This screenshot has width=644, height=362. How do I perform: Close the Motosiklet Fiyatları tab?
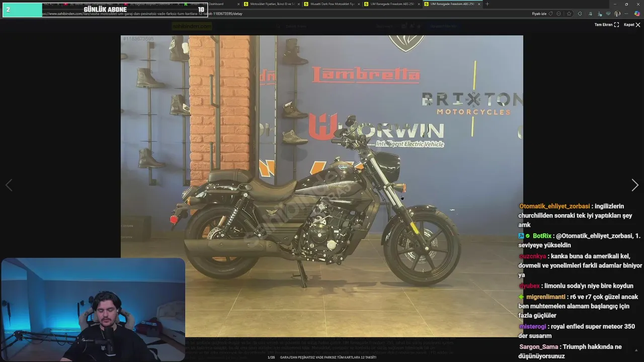point(298,4)
